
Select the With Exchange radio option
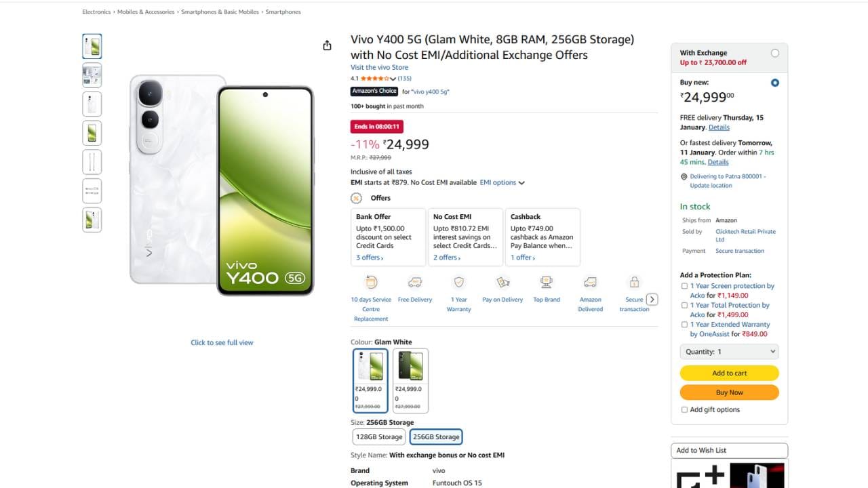tap(775, 53)
